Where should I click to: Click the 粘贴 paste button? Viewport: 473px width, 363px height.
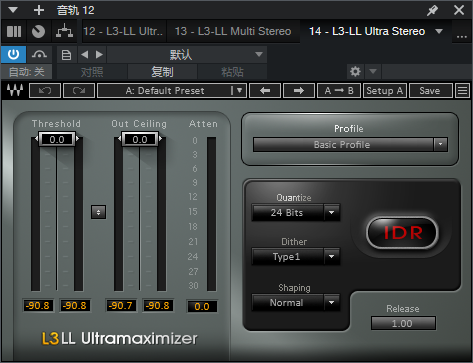(232, 72)
